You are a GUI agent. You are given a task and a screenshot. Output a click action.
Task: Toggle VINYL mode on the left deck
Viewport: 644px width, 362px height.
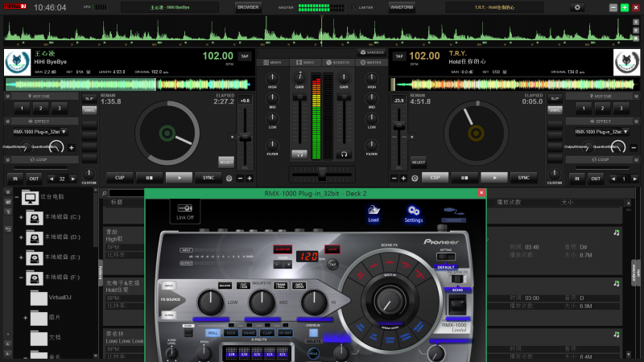[x=89, y=109]
